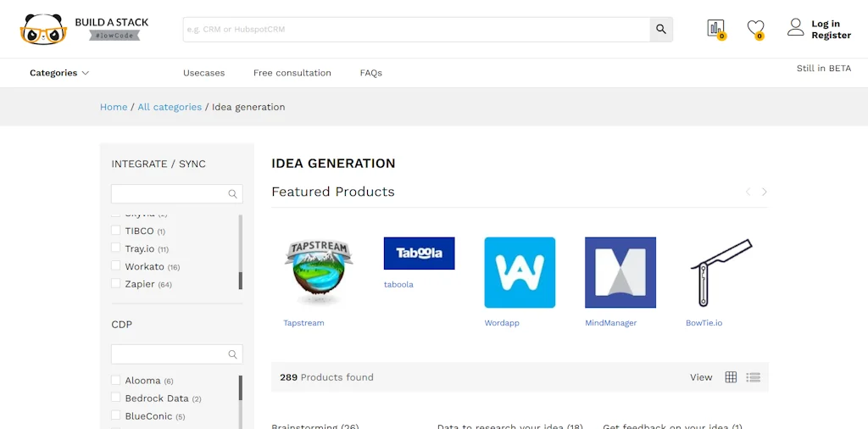The height and width of the screenshot is (429, 868).
Task: Switch to grid view icon
Action: pos(731,377)
